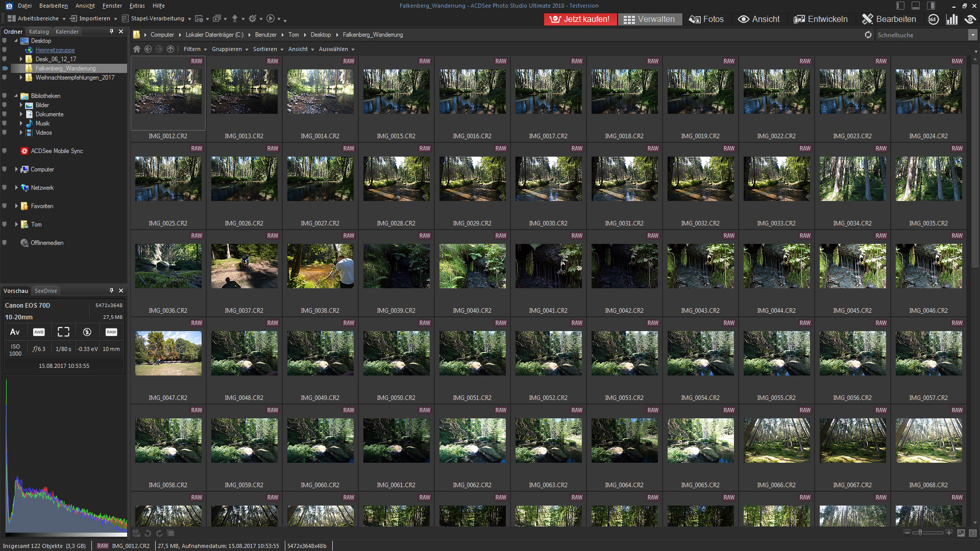Rotate left using bottom toolbar icon
Image resolution: width=980 pixels, height=551 pixels.
point(148,533)
